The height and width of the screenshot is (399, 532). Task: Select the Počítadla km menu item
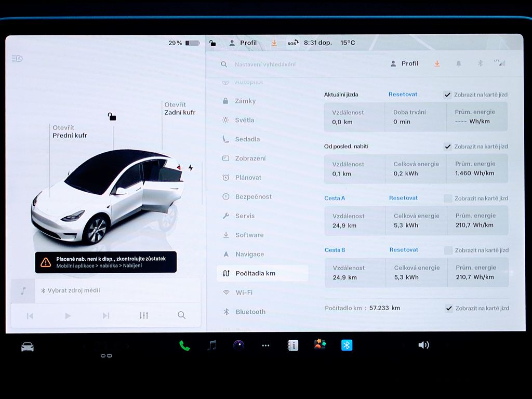point(262,273)
